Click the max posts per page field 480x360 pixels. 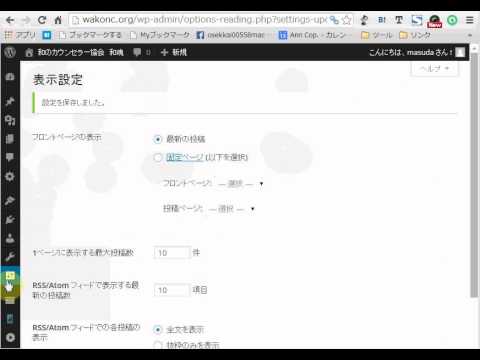172,253
